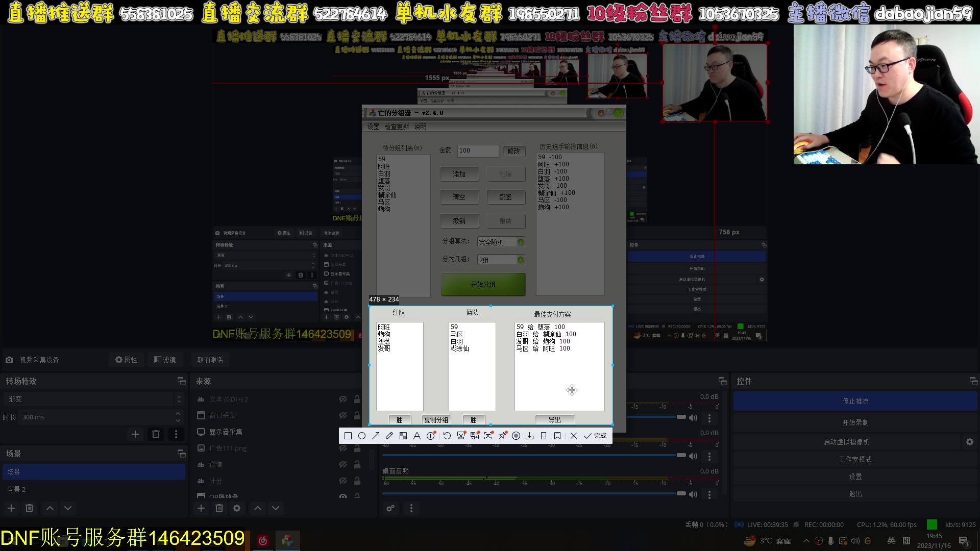Start screen recording from screenshot toolbar

point(516,436)
